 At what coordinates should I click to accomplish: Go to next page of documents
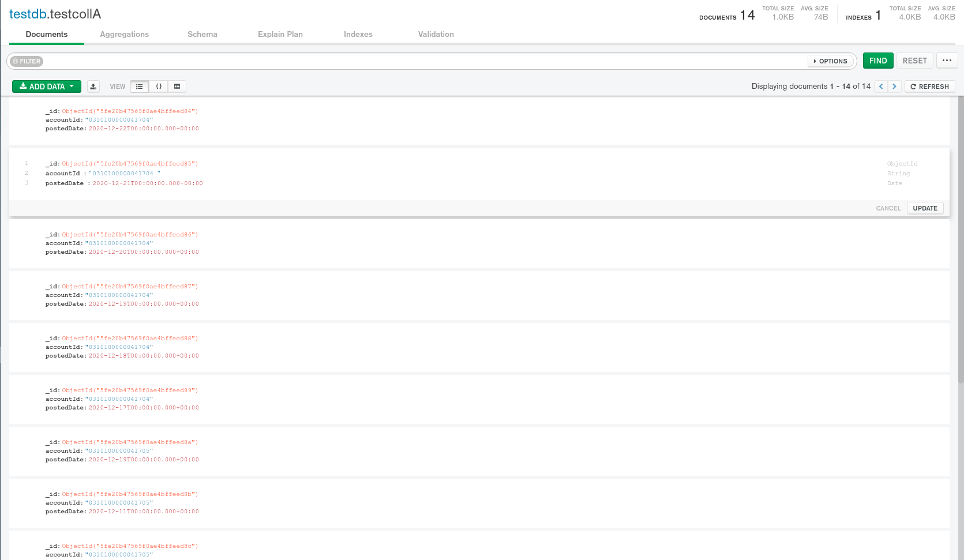pyautogui.click(x=894, y=87)
